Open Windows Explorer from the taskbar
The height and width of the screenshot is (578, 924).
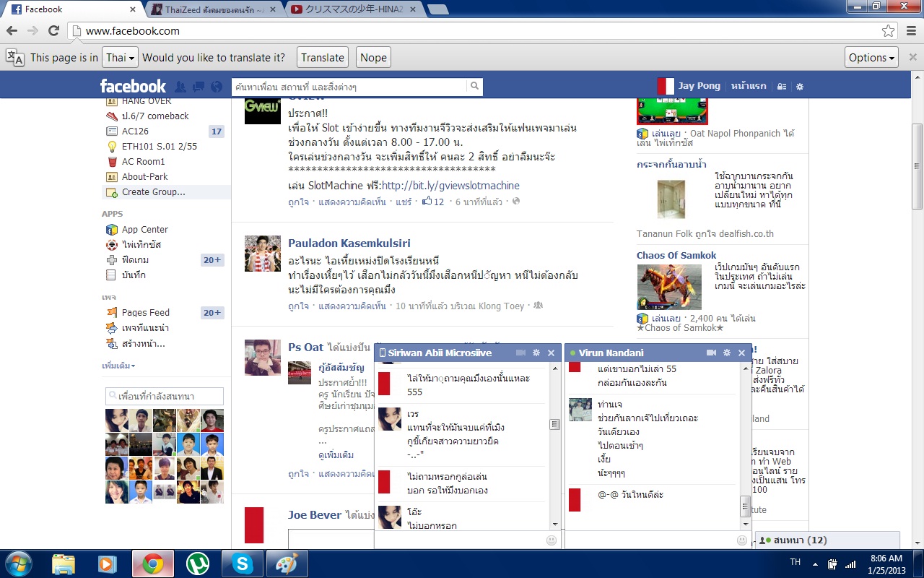[64, 564]
